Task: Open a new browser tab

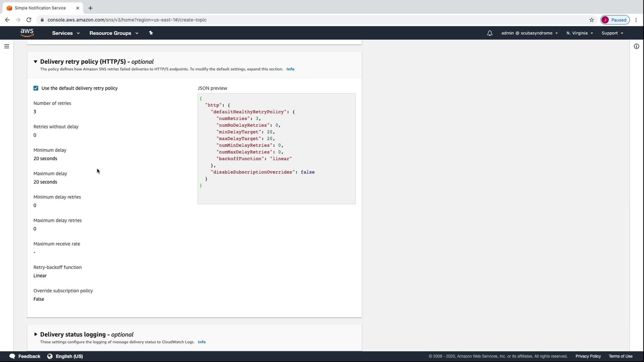Action: tap(90, 8)
